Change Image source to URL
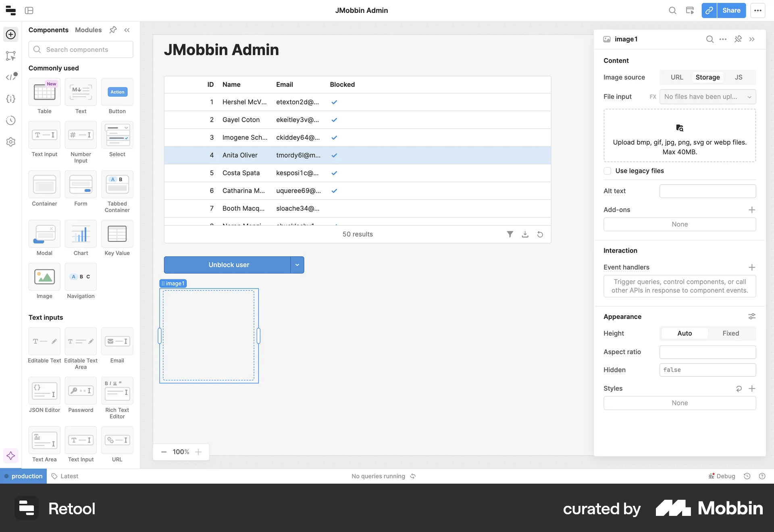The height and width of the screenshot is (532, 774). click(x=677, y=77)
